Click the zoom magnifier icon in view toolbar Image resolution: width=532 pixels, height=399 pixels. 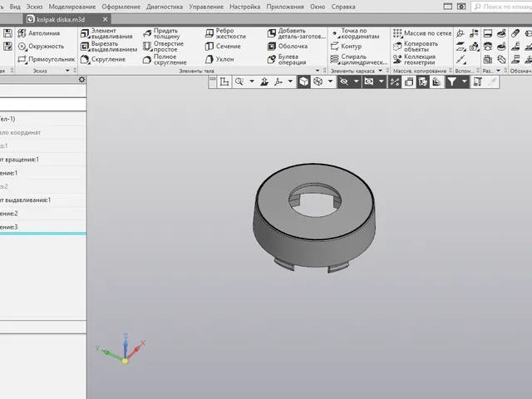(x=239, y=81)
